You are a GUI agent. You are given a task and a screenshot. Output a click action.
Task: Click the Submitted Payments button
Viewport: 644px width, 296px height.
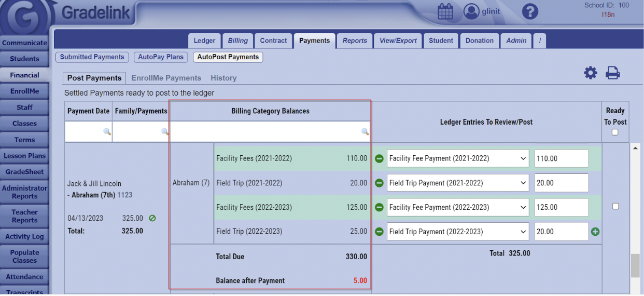(x=92, y=57)
